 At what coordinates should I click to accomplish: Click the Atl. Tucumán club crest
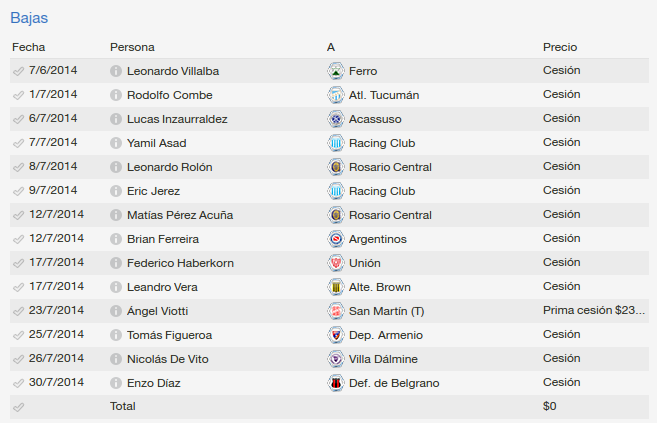pyautogui.click(x=336, y=95)
